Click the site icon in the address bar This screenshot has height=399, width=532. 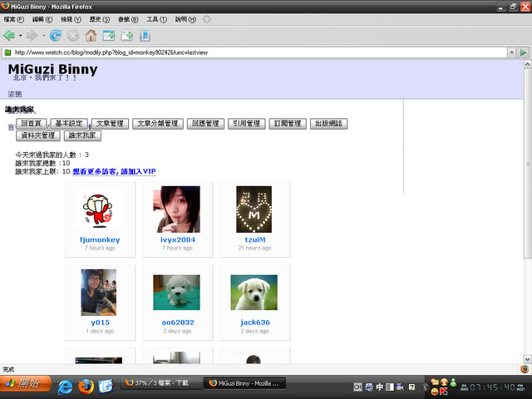[7, 52]
